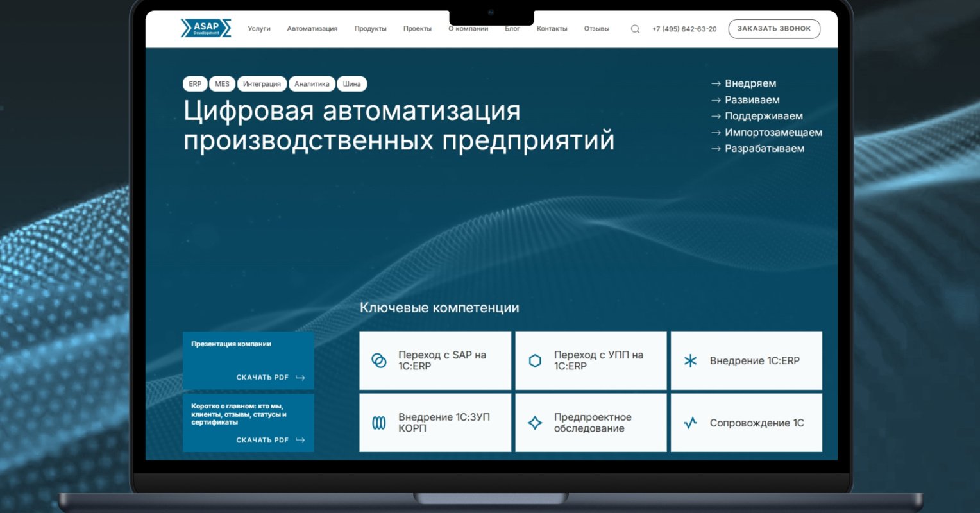
Task: Click the download arrow on Презентация компании card
Action: 300,378
